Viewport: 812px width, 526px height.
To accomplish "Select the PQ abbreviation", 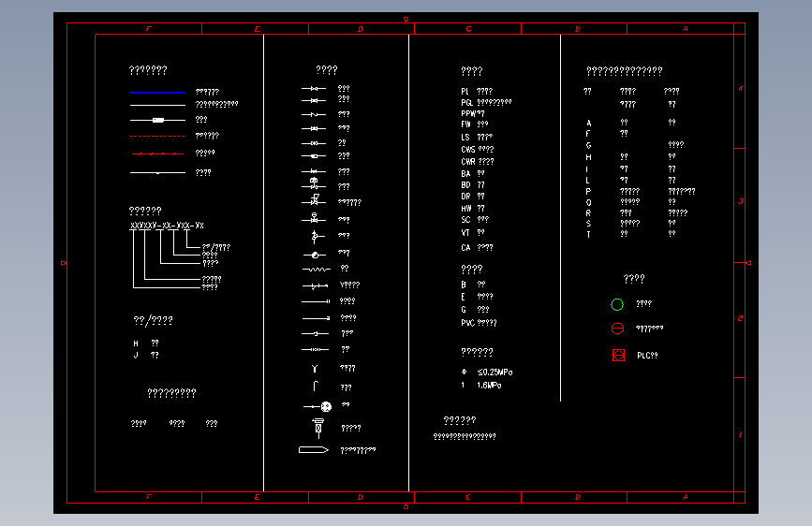I will 466,103.
